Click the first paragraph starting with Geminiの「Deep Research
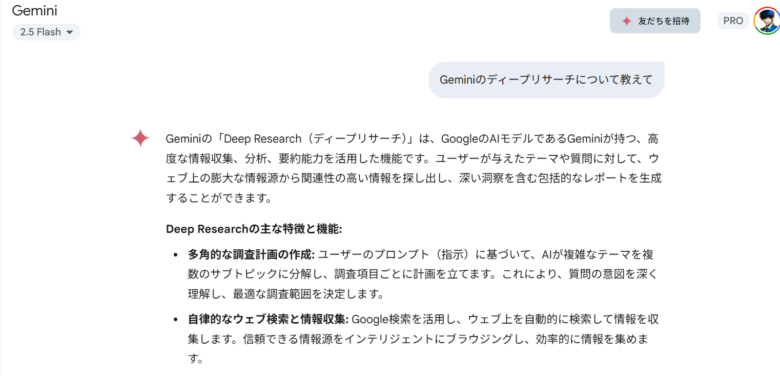The height and width of the screenshot is (376, 780). [414, 168]
